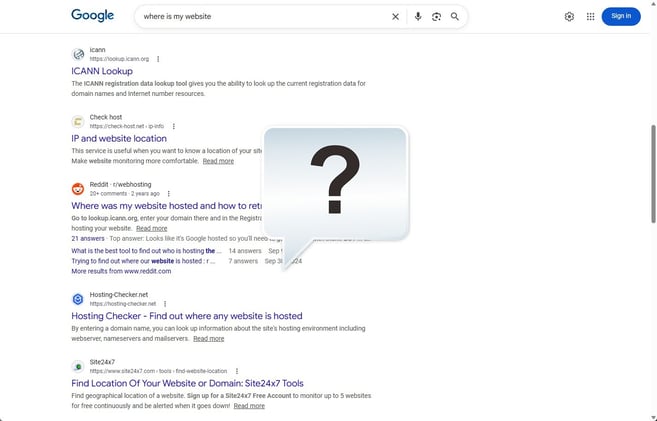
Task: Start voice search with microphone icon
Action: [418, 16]
